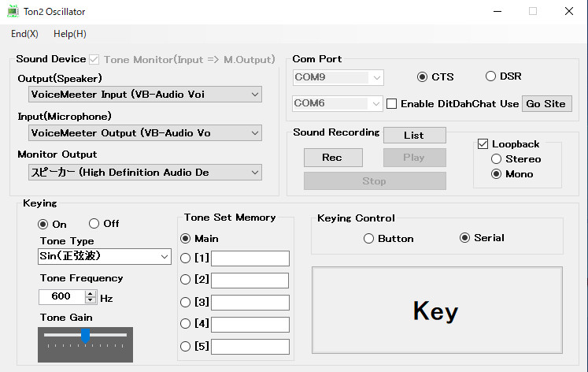The width and height of the screenshot is (588, 372).
Task: Decrease tone frequency with down arrow
Action: pyautogui.click(x=91, y=299)
